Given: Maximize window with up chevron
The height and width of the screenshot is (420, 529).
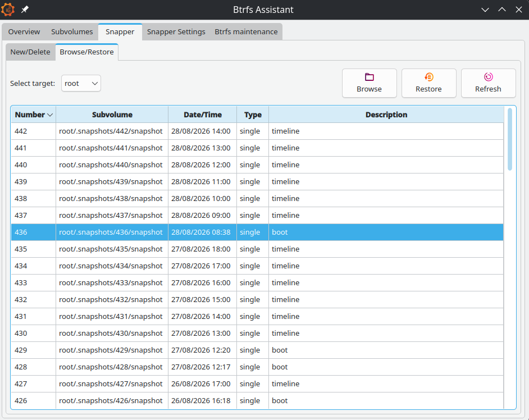Looking at the screenshot, I should (x=502, y=10).
